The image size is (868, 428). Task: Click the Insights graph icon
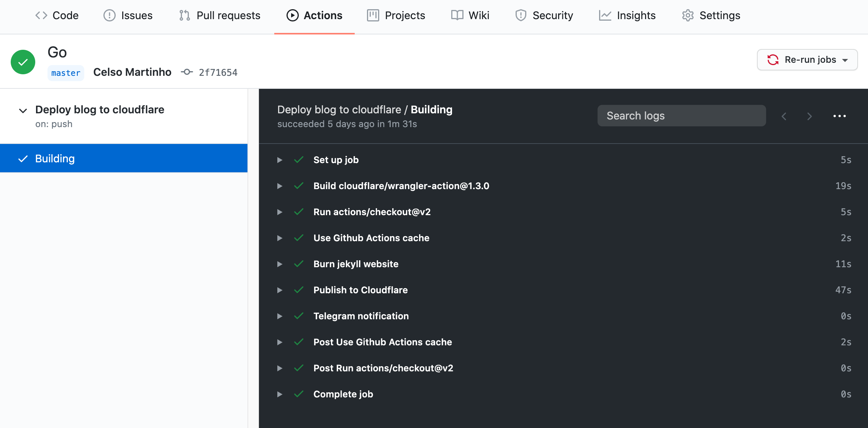pyautogui.click(x=604, y=15)
